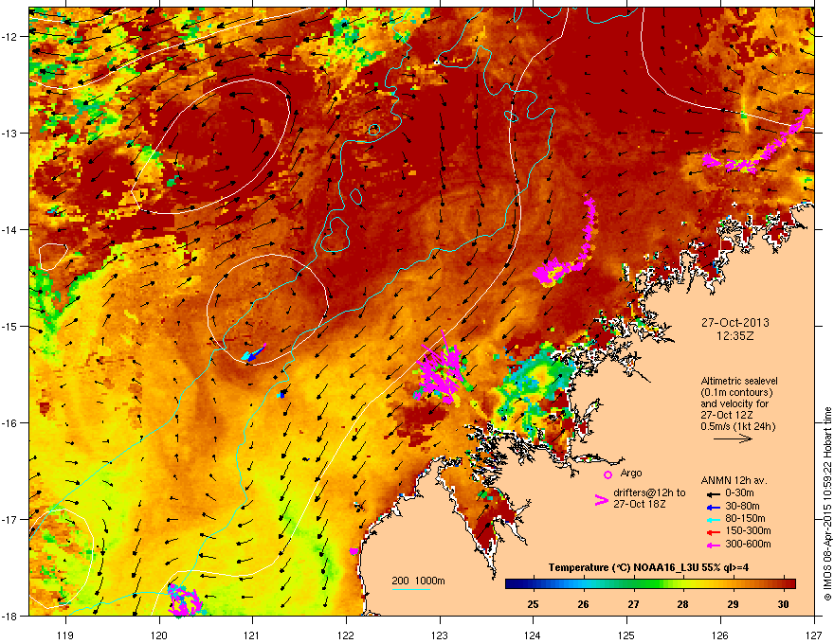834x644 pixels.
Task: Click the '127' longitude axis label
Action: (814, 635)
